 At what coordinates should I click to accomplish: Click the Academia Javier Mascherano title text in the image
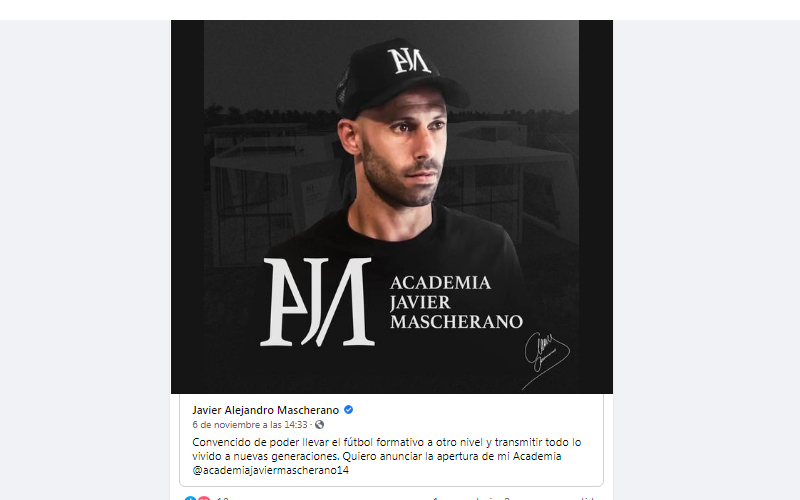[x=456, y=302]
